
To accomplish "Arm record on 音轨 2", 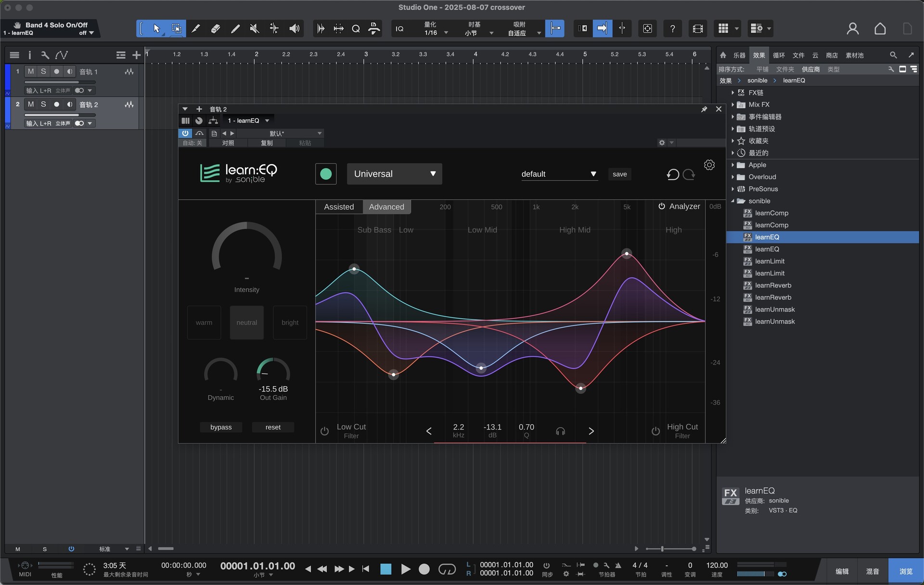I will point(56,104).
